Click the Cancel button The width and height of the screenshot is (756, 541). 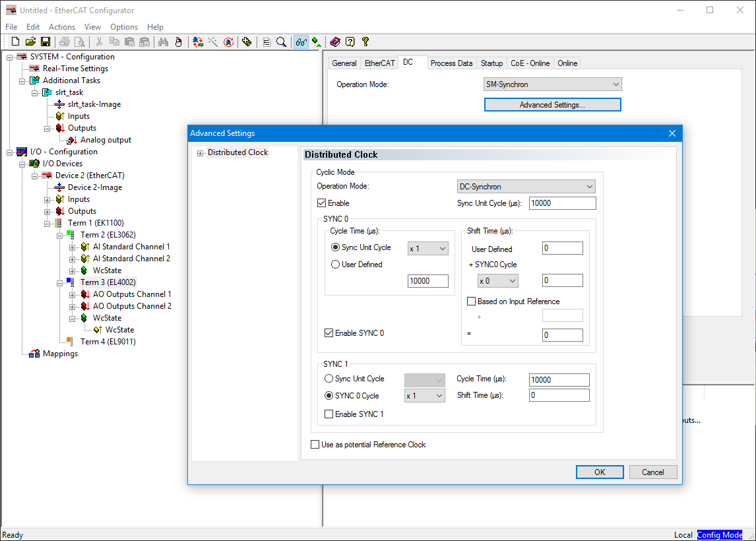[652, 472]
